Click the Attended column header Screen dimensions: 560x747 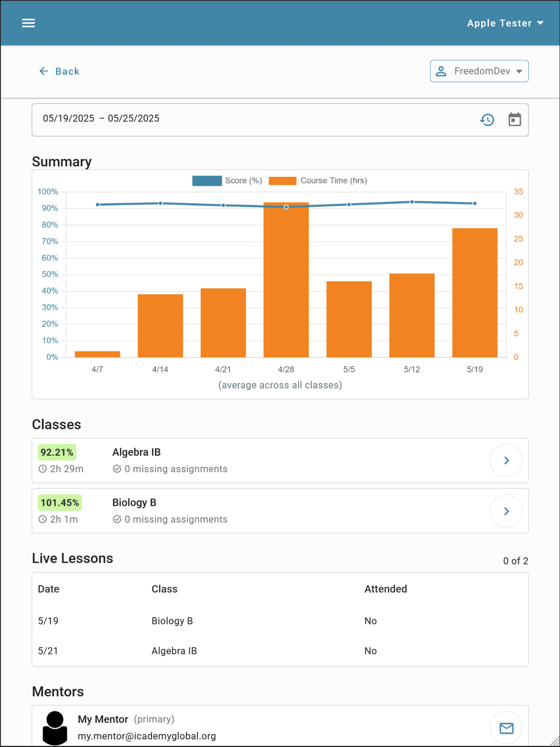[x=385, y=589]
